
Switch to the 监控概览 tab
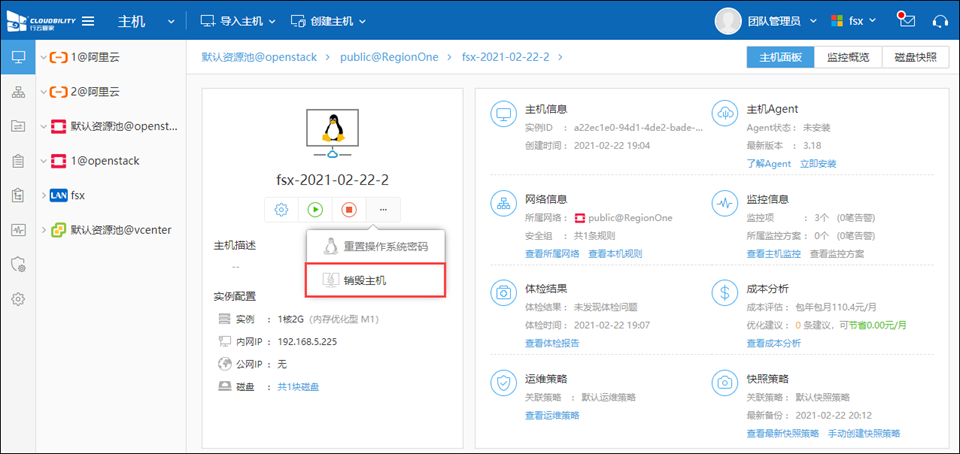847,58
